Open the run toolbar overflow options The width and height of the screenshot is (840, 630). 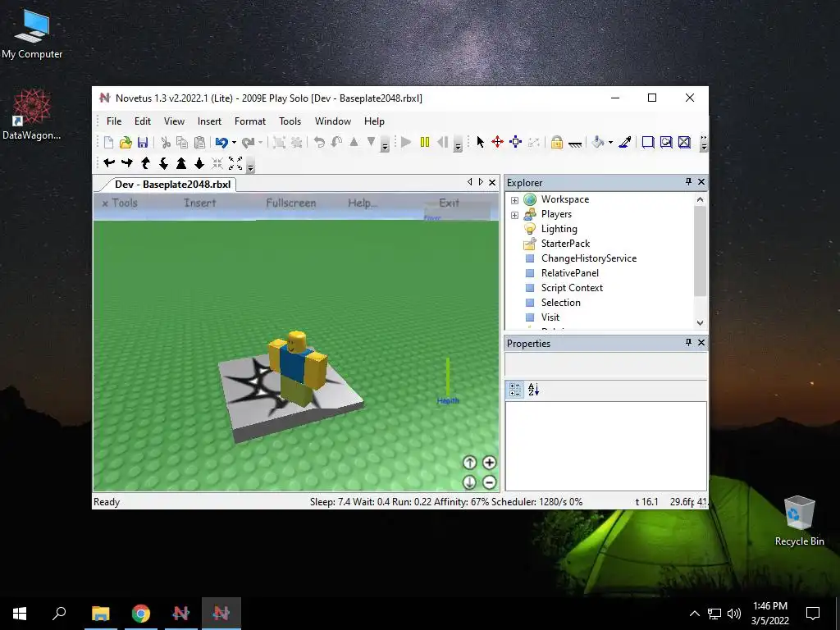coord(458,145)
